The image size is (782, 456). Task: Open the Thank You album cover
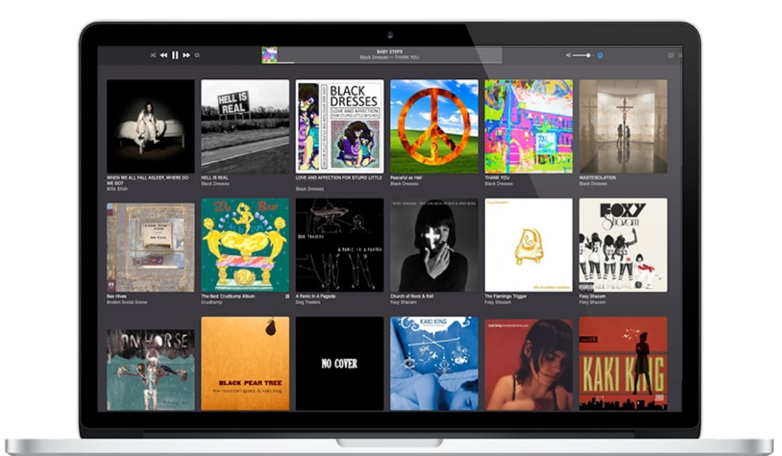click(529, 126)
